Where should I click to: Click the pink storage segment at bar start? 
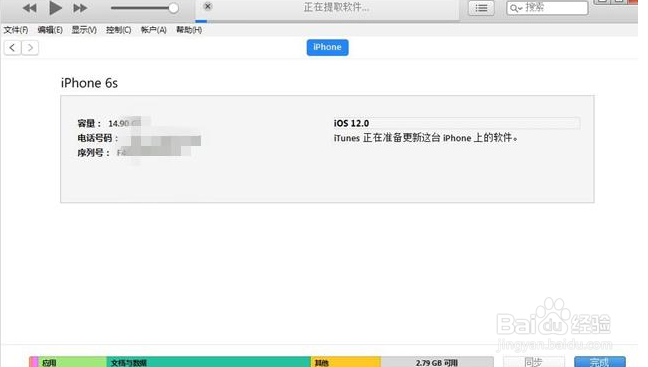click(x=34, y=362)
